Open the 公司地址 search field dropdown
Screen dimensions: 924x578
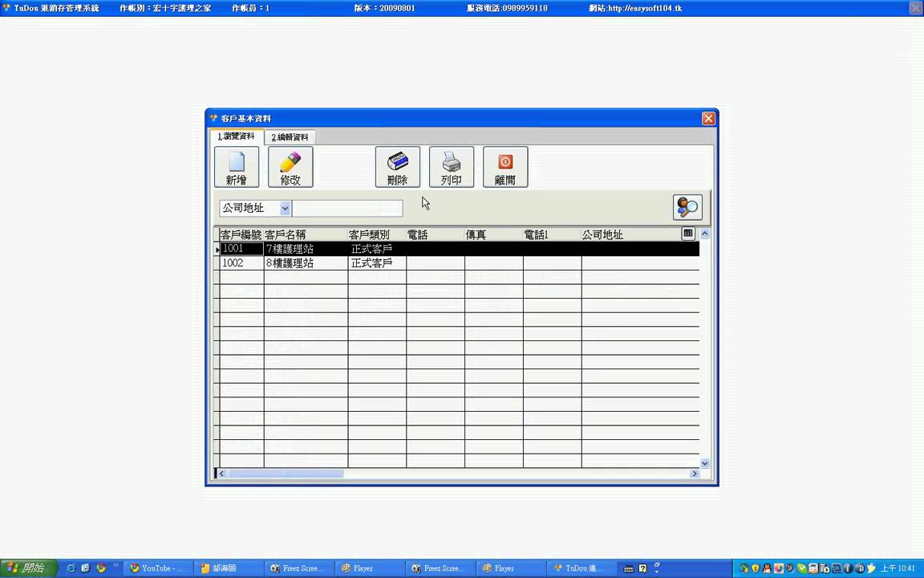pyautogui.click(x=286, y=208)
